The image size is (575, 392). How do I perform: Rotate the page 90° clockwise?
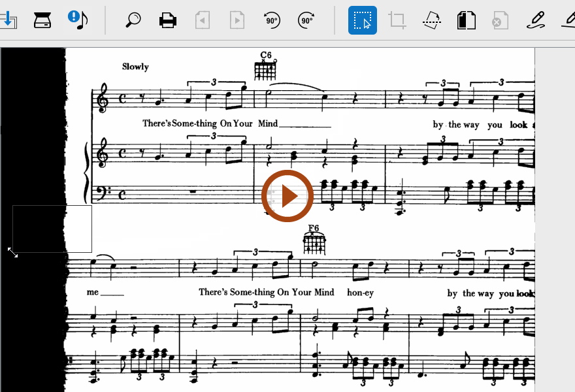[306, 20]
